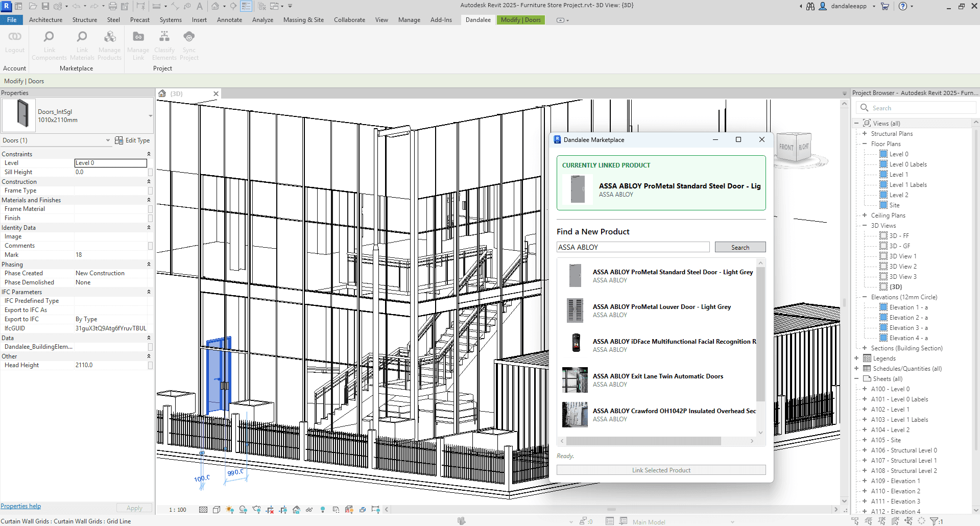Viewport: 980px width, 526px height.
Task: Expand Structural Plans in Project Browser
Action: point(865,134)
